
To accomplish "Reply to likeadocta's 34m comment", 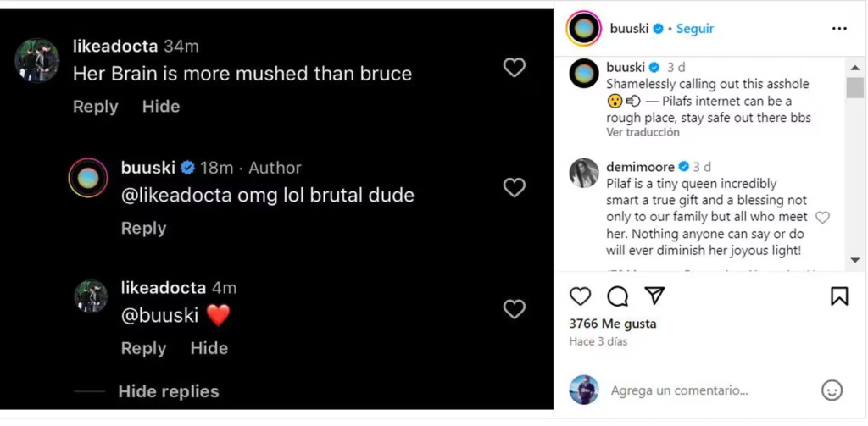I will coord(95,107).
